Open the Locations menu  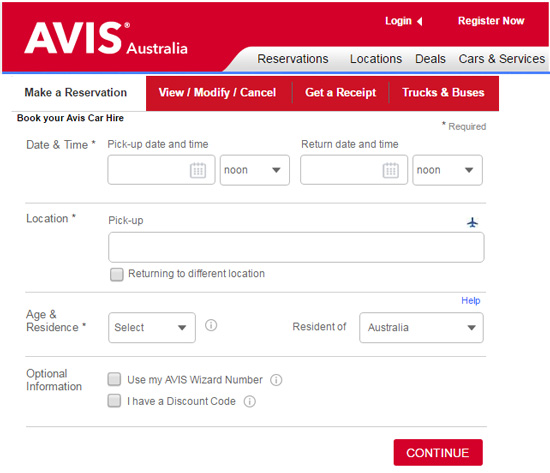click(x=376, y=59)
